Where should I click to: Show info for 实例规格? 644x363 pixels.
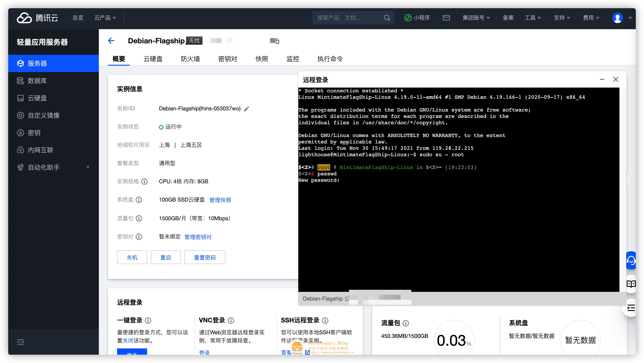(x=145, y=181)
